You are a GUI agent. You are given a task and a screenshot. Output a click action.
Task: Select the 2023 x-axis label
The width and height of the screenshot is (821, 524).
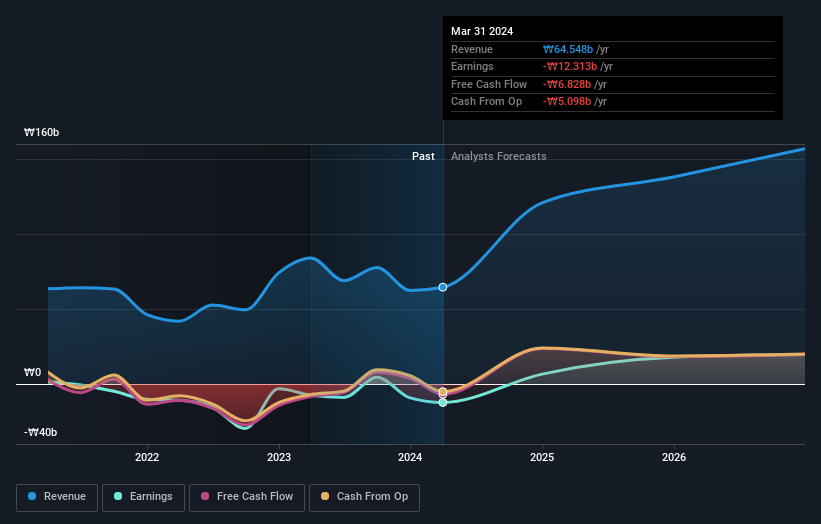click(279, 457)
